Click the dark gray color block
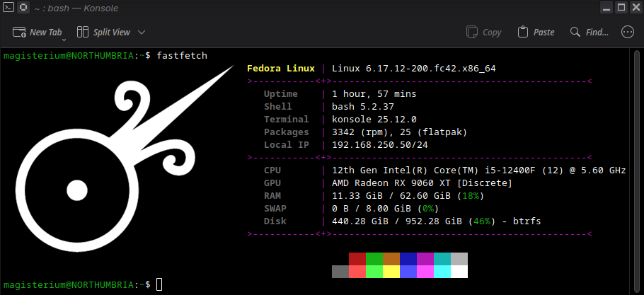 pyautogui.click(x=340, y=272)
